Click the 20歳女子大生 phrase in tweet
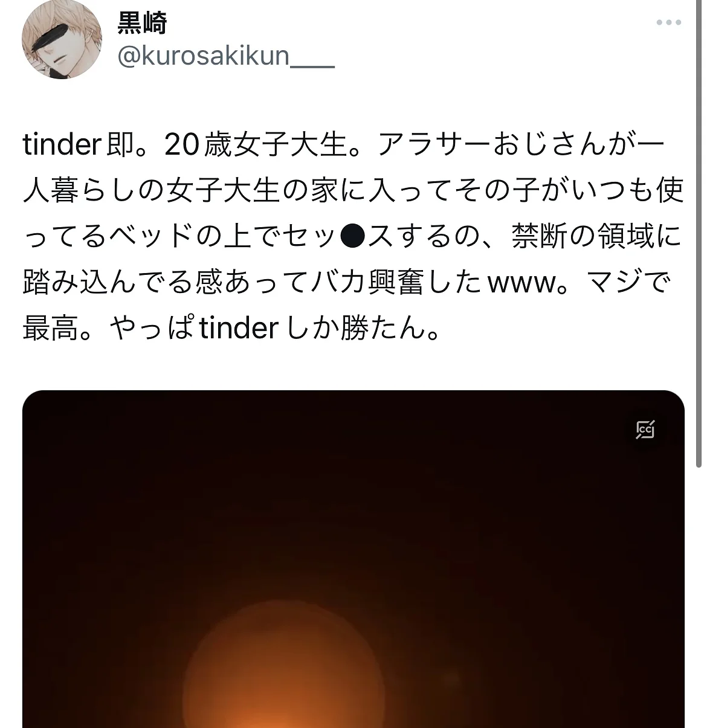This screenshot has width=707, height=728. click(x=256, y=144)
